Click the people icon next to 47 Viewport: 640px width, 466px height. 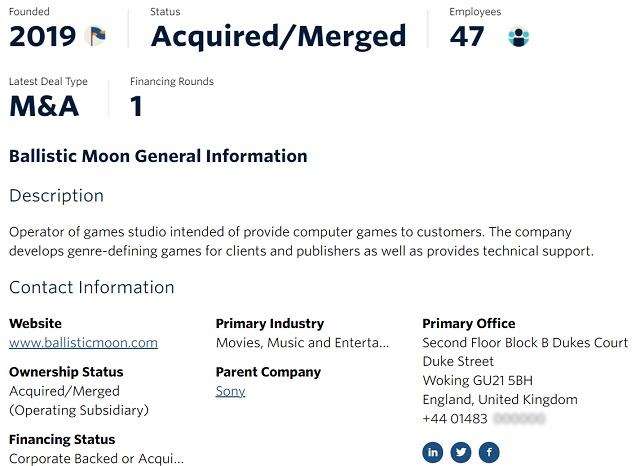point(518,37)
